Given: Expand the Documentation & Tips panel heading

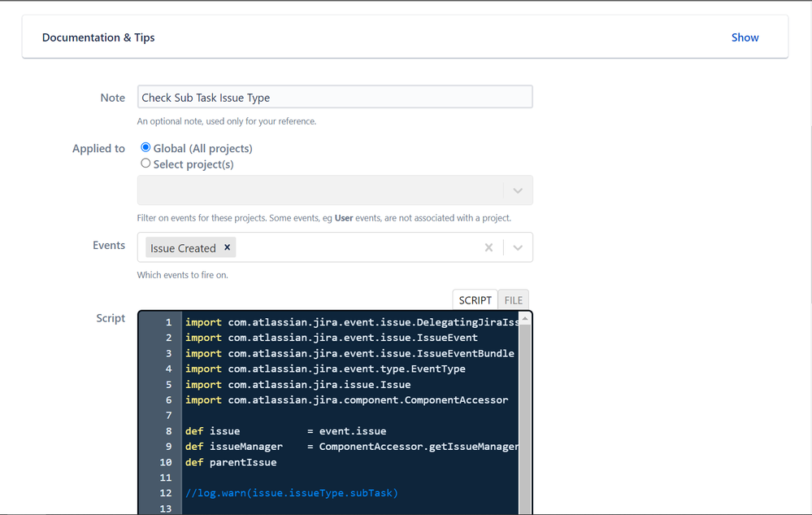Looking at the screenshot, I should point(98,37).
